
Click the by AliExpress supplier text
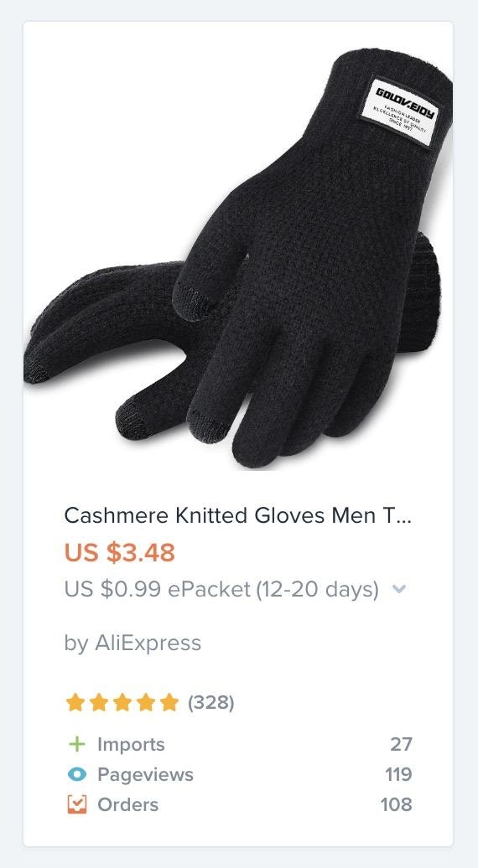(132, 643)
